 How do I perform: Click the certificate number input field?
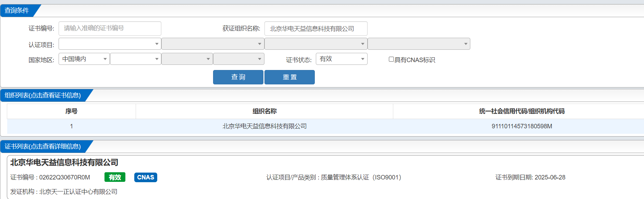(x=110, y=28)
